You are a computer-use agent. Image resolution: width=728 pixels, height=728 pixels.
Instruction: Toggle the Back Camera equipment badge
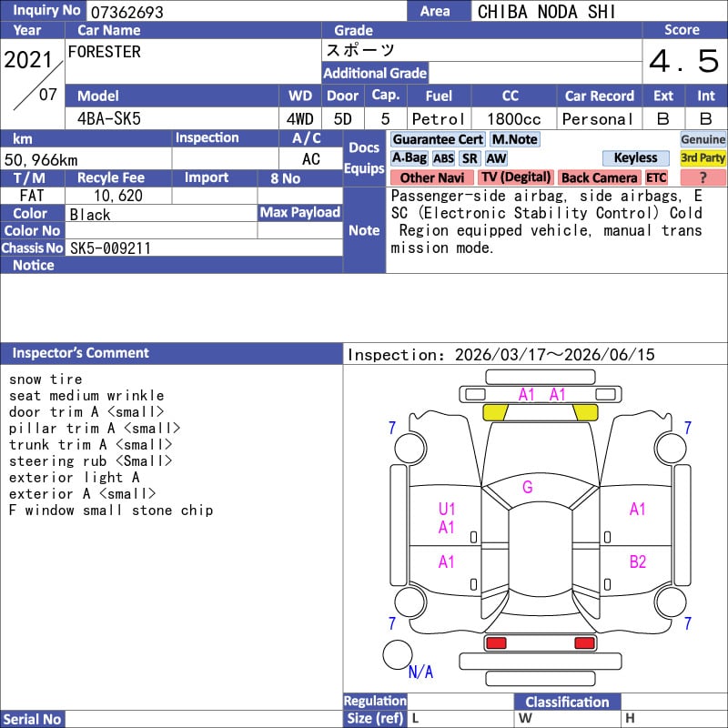coord(599,177)
